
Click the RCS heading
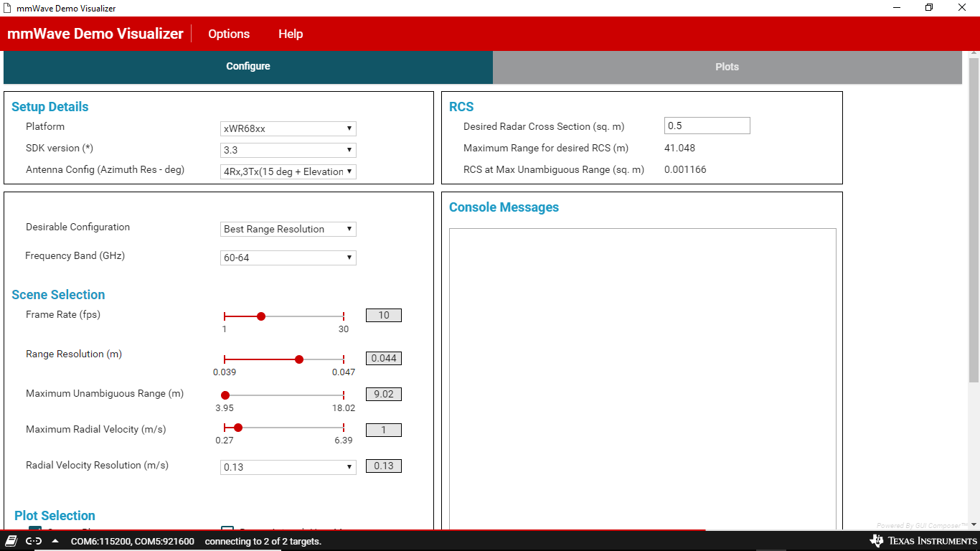[461, 107]
